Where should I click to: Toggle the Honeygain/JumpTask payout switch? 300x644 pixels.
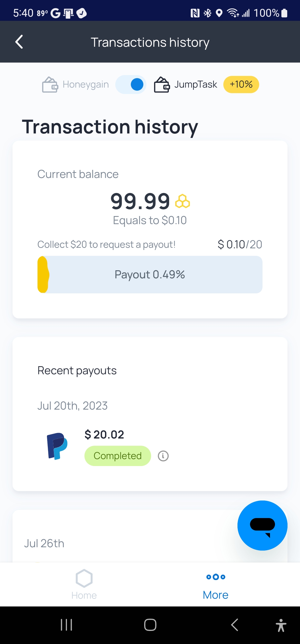(x=131, y=85)
